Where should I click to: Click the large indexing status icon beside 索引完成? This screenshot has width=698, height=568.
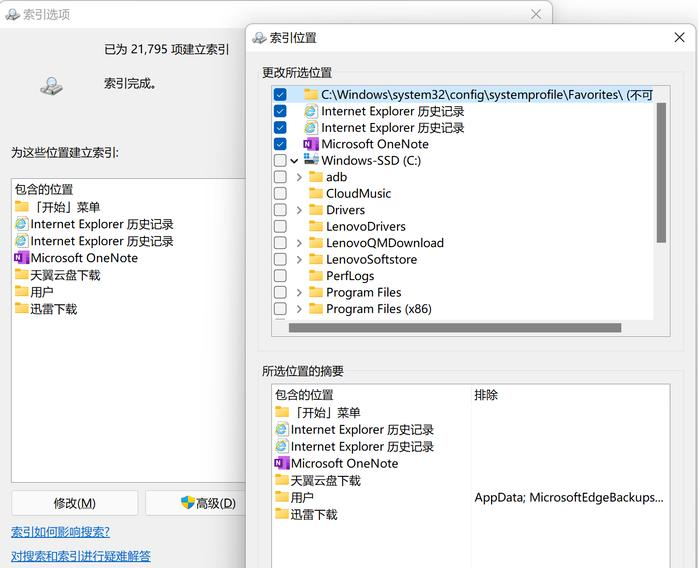[51, 85]
